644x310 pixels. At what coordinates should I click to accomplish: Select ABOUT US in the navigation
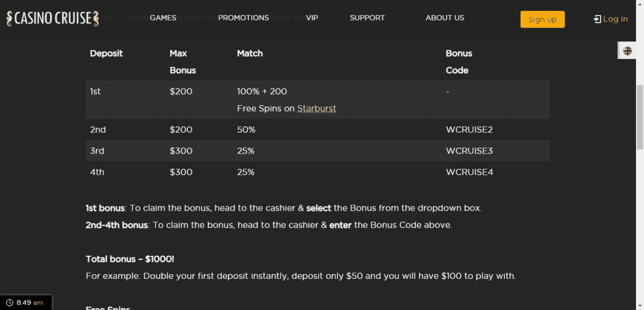point(445,18)
